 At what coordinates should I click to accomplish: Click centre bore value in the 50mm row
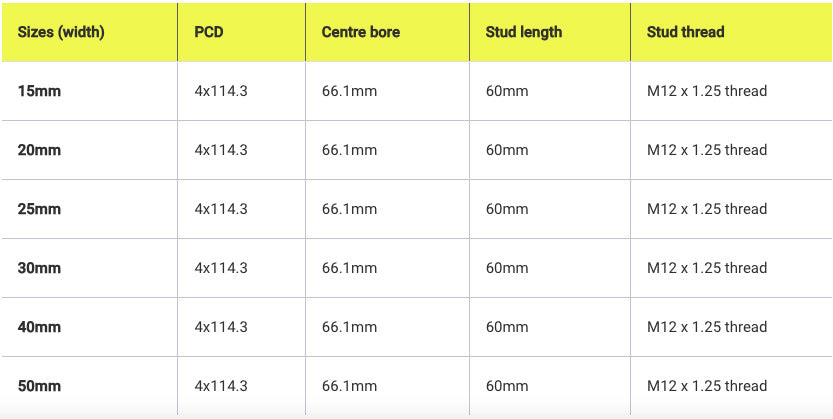click(349, 386)
